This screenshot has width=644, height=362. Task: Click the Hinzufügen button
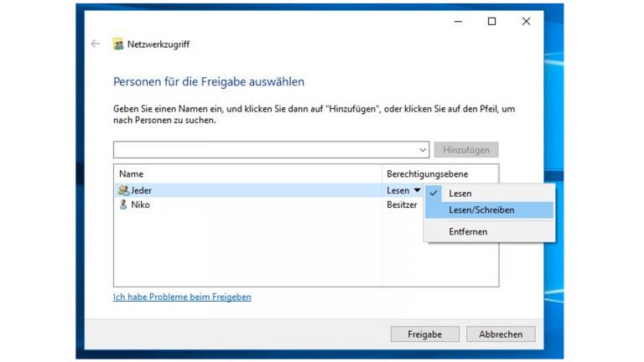tap(466, 150)
